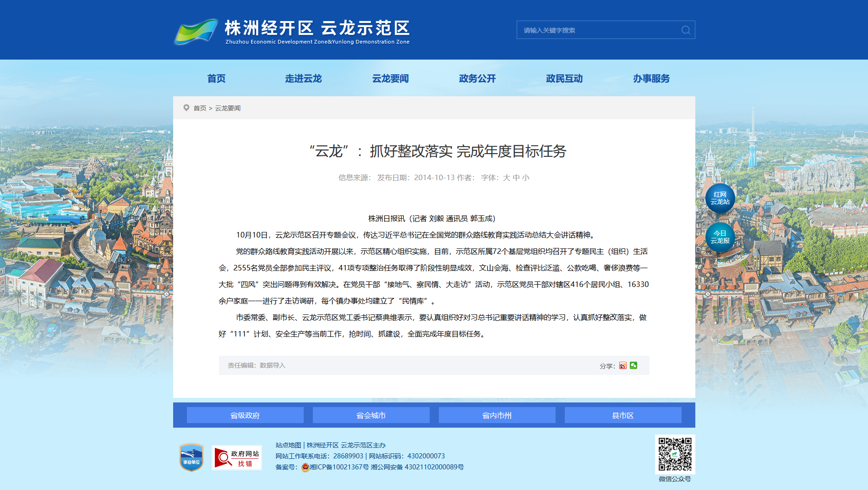Click the search magnifier icon

coord(686,30)
